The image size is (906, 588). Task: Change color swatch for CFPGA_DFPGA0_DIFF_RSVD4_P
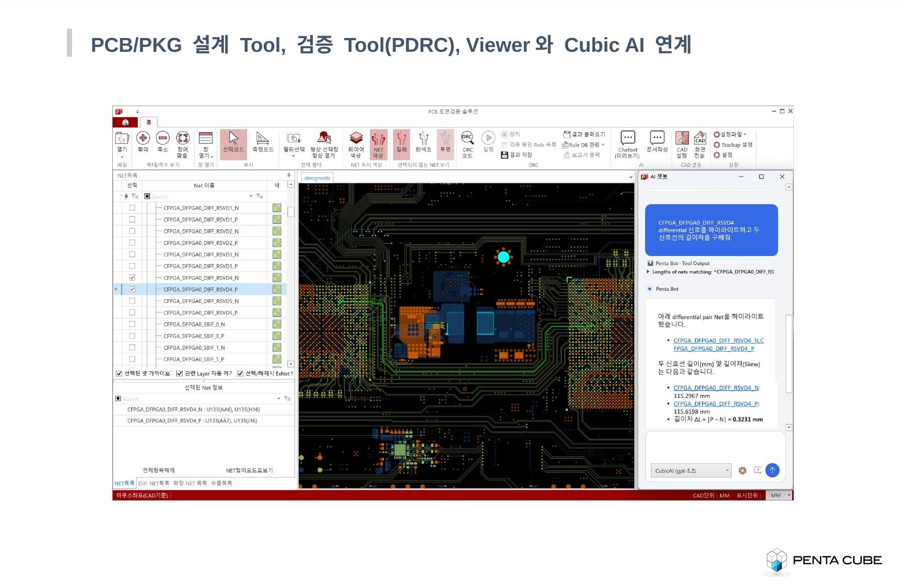click(x=277, y=289)
